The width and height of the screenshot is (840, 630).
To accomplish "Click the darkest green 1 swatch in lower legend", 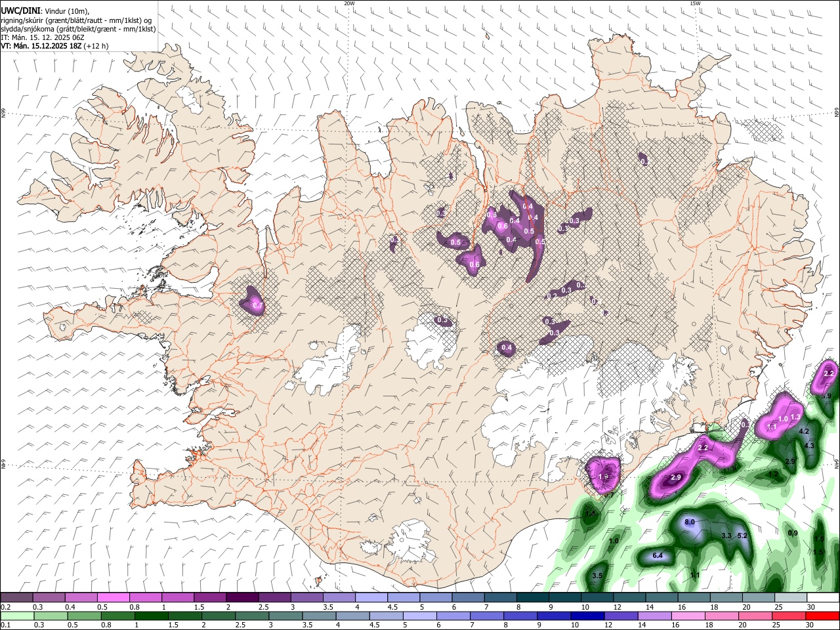I will [151, 616].
